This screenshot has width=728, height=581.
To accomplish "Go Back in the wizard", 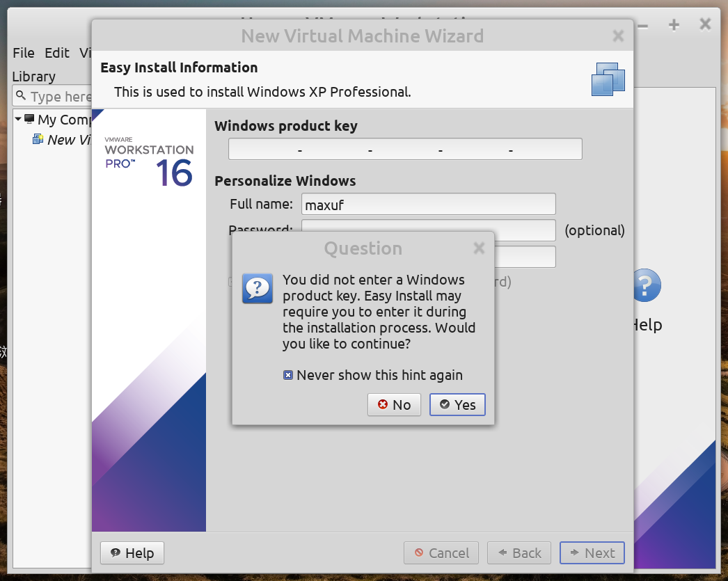I will click(x=519, y=552).
